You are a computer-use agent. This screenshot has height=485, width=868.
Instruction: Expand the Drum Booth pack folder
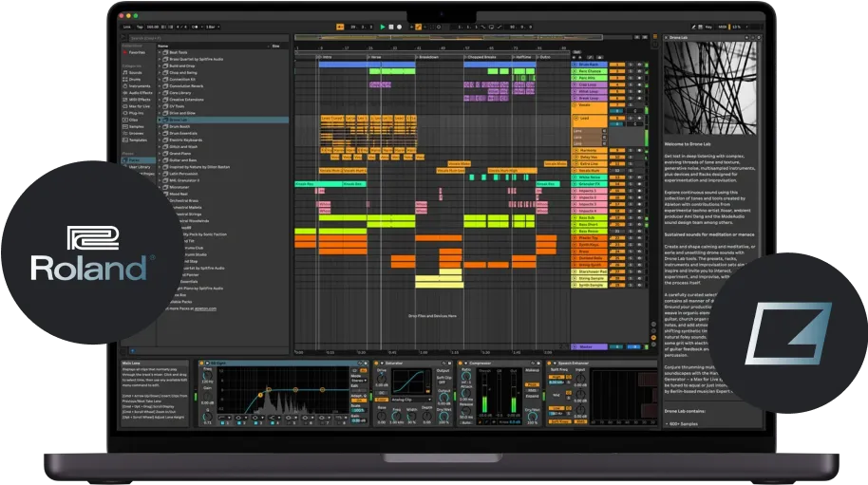click(160, 126)
